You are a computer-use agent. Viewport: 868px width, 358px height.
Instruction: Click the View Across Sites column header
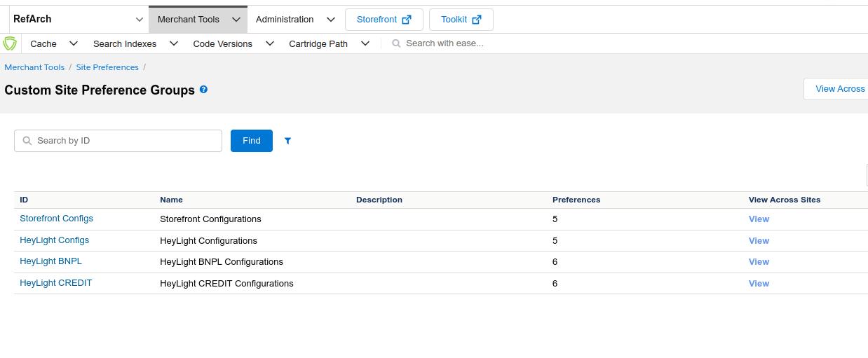pyautogui.click(x=785, y=200)
